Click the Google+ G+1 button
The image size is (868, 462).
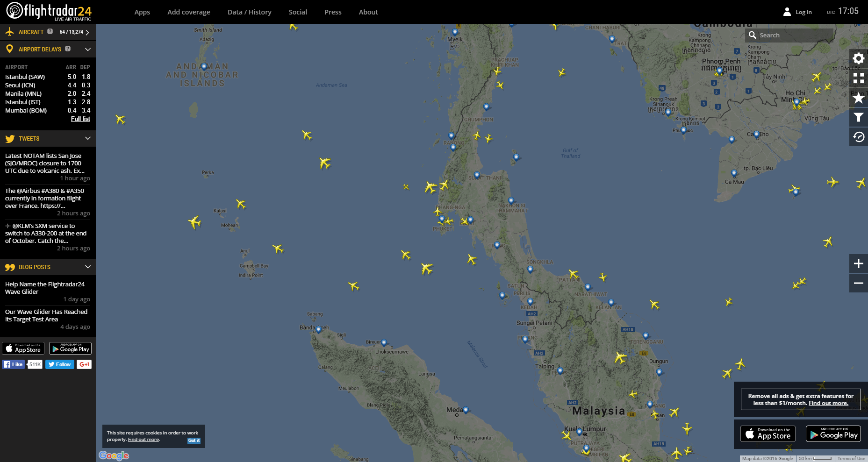click(x=84, y=364)
